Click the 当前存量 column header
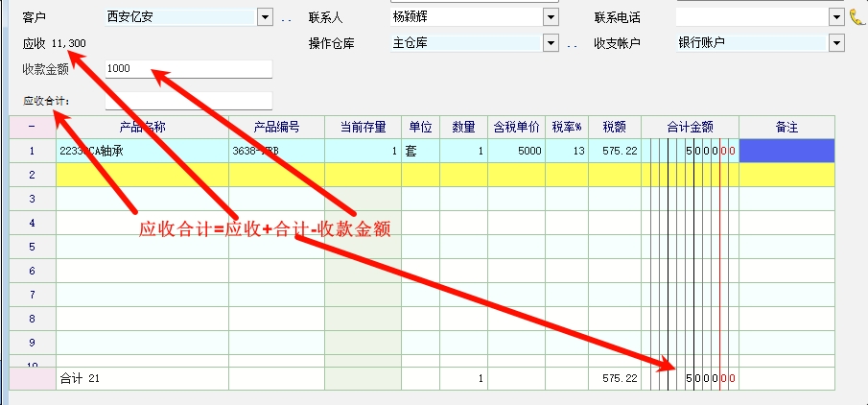Image resolution: width=868 pixels, height=405 pixels. 363,128
